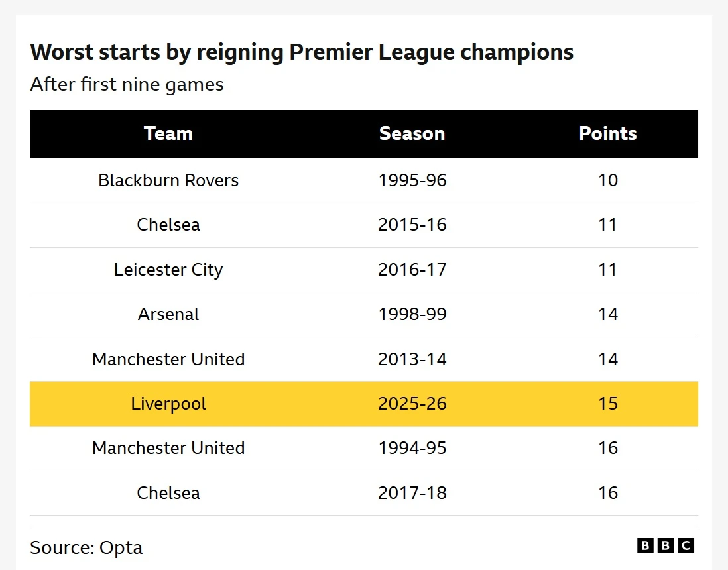The height and width of the screenshot is (570, 728).
Task: Click the 2017-18 season cell
Action: point(412,493)
